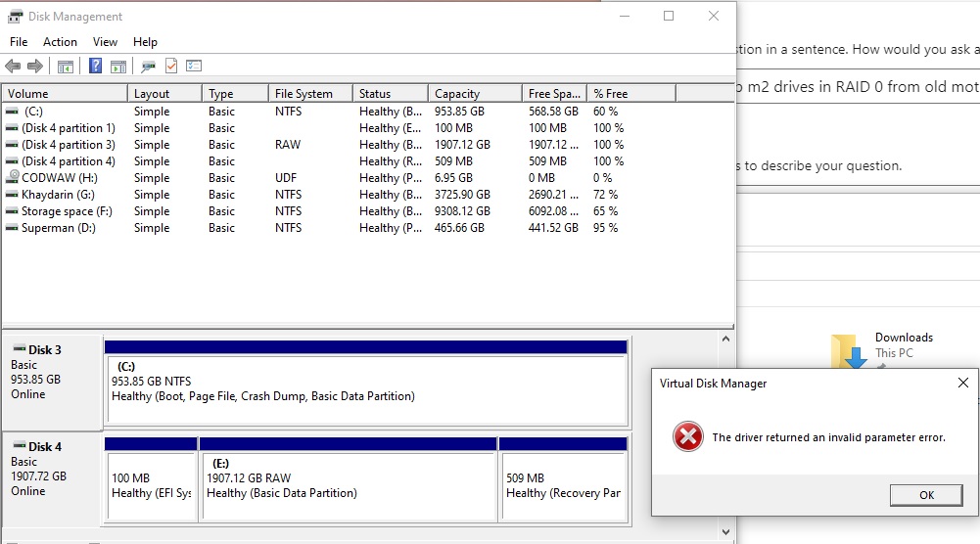Click drive icon of (C:) volume row
Image resolution: width=980 pixels, height=544 pixels.
click(12, 112)
